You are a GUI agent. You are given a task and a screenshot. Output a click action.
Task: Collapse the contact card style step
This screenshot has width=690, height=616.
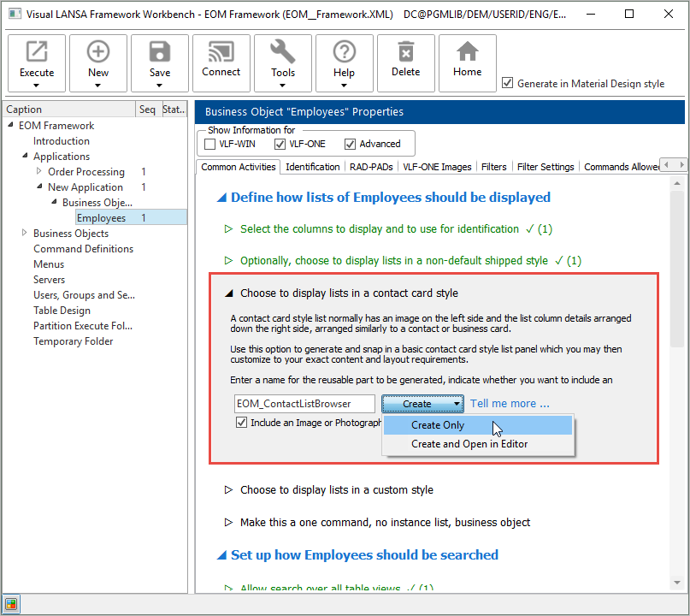(229, 293)
